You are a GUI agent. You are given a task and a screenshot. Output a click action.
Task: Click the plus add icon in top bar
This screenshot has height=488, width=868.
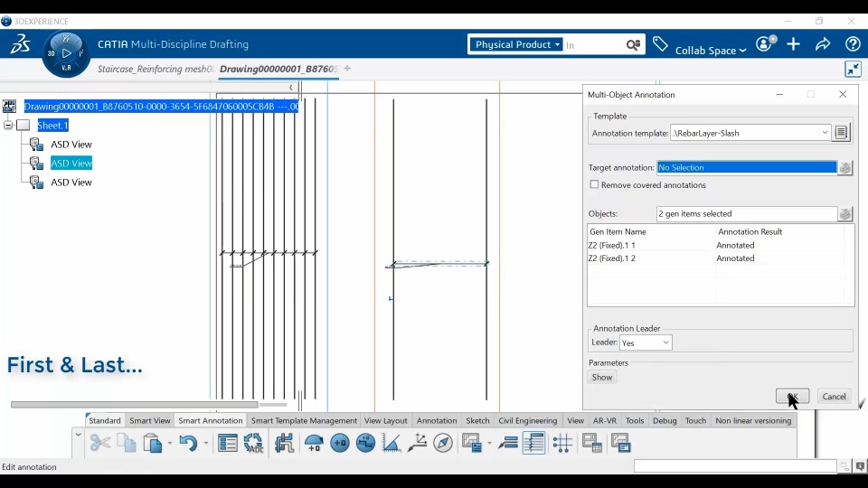[x=793, y=44]
